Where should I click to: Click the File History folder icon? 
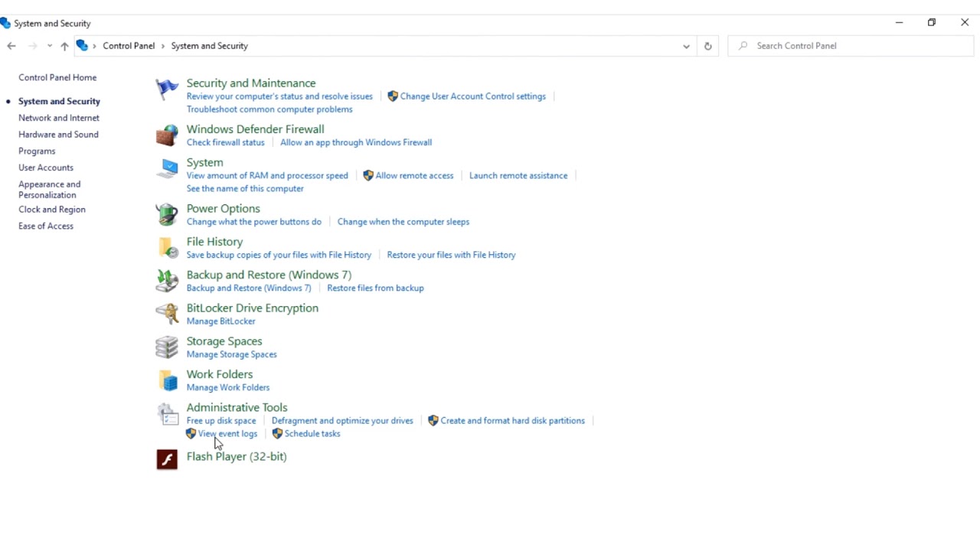coord(167,248)
